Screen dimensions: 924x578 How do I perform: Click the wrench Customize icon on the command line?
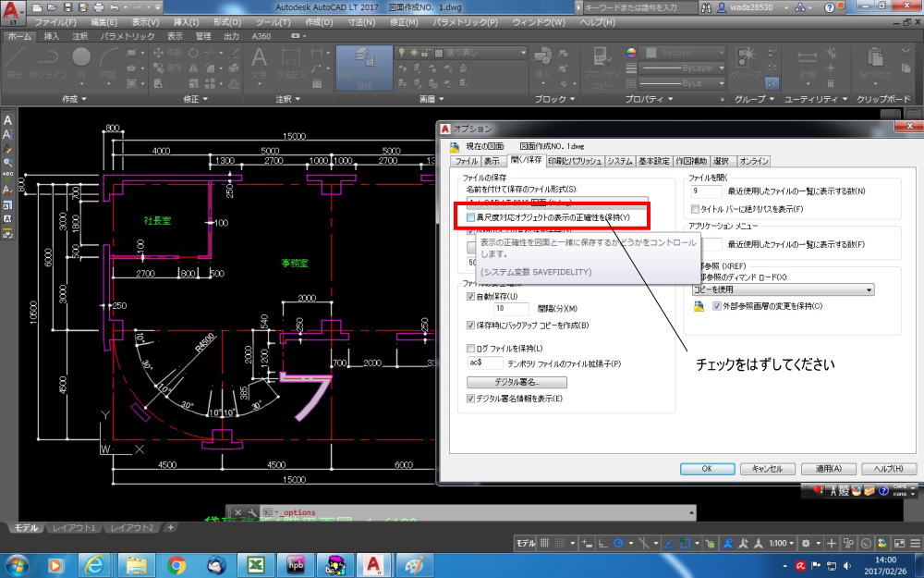[251, 512]
